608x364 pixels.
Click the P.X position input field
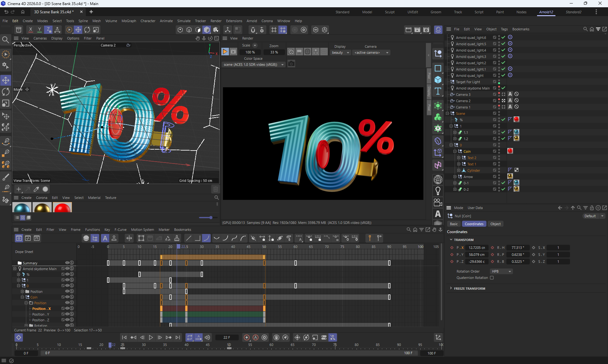point(477,248)
